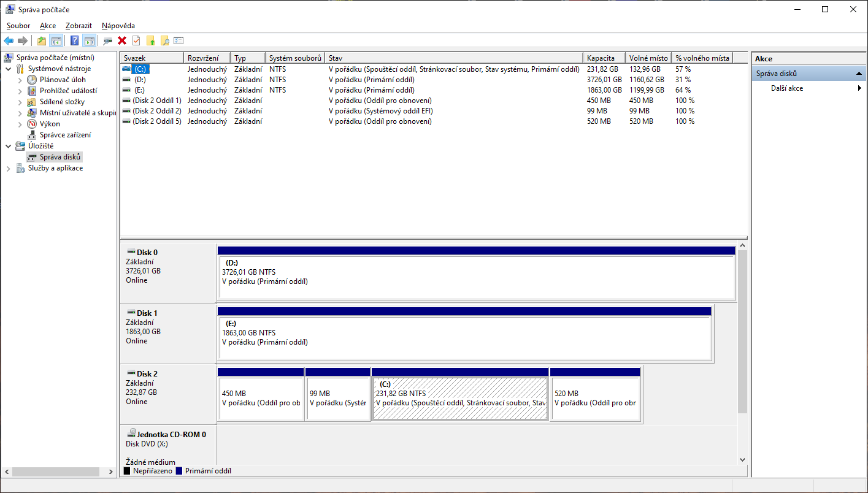Toggle the action pane show/hide icon
The image size is (868, 493).
click(90, 41)
